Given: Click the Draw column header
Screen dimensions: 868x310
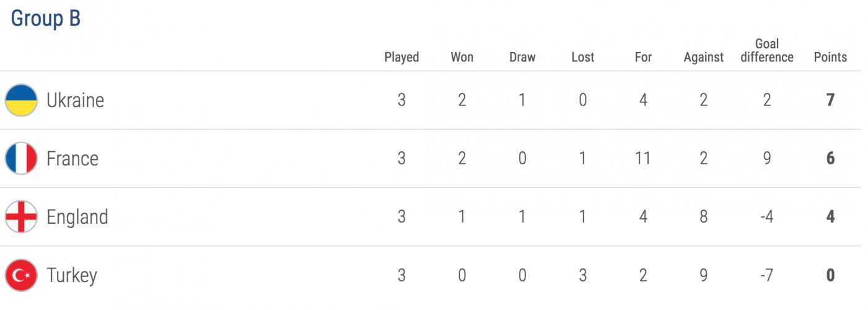Looking at the screenshot, I should click(522, 57).
